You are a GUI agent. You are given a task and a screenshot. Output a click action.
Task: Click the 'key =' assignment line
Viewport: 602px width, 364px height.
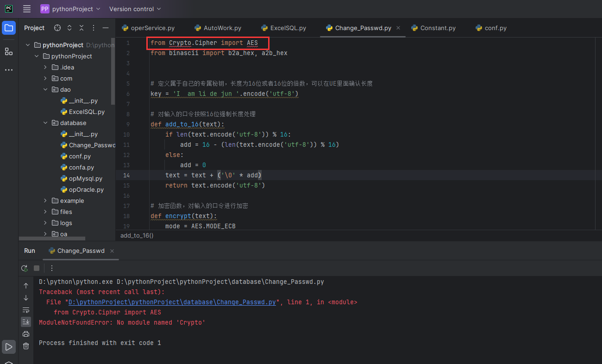[225, 94]
